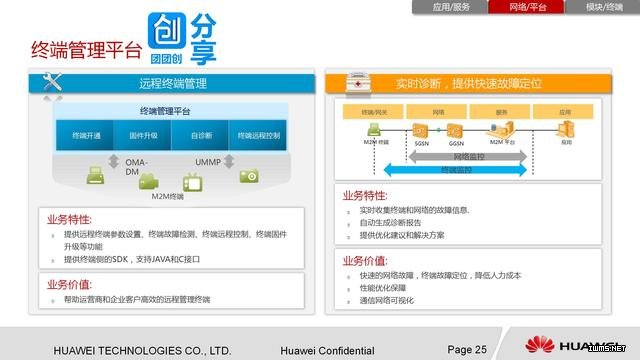Open the 应用/服务 tab
This screenshot has width=640, height=360.
(450, 7)
